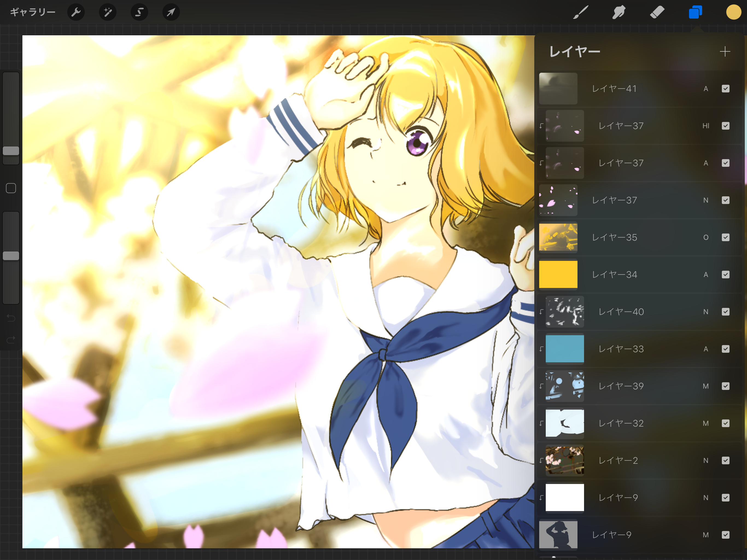
Task: Select layer name レイヤー40
Action: [621, 312]
